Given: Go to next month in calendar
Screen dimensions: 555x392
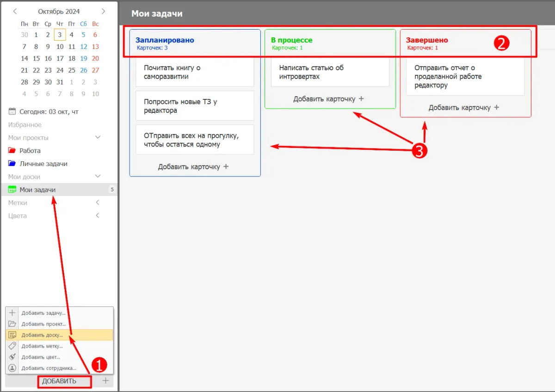Looking at the screenshot, I should [103, 11].
